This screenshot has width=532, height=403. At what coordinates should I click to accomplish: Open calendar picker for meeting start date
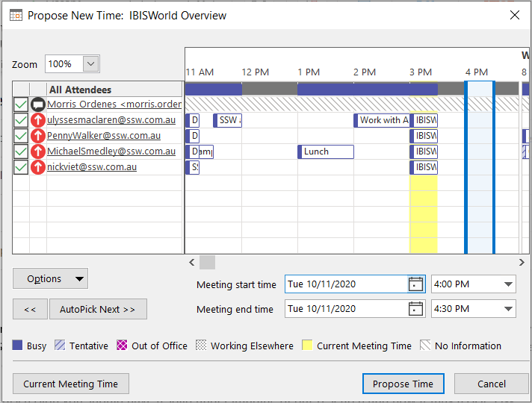[416, 284]
